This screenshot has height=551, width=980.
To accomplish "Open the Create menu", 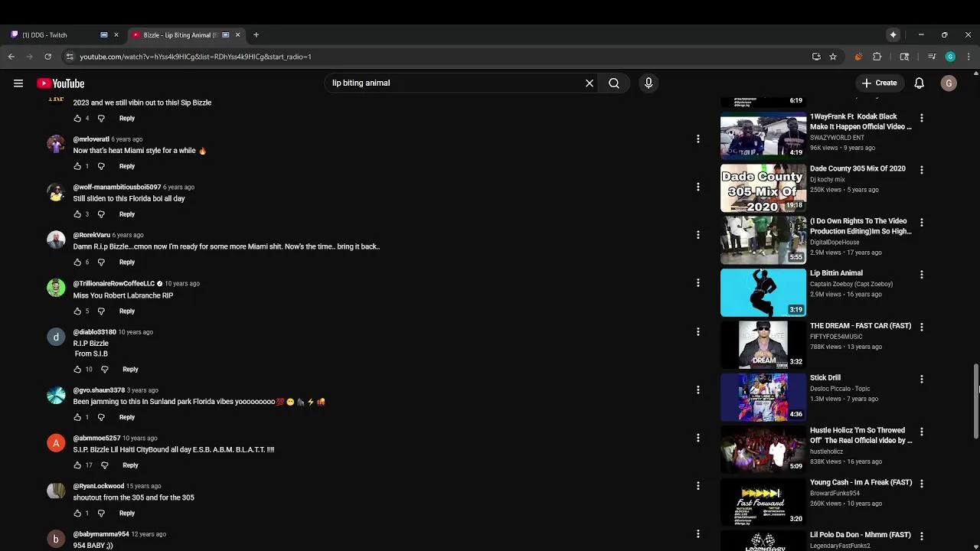I will [879, 83].
